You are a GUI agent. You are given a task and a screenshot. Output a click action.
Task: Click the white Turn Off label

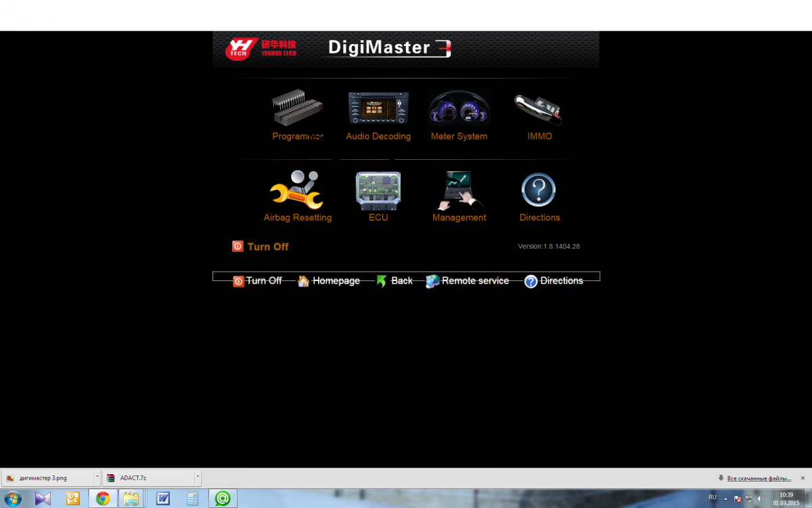(264, 280)
